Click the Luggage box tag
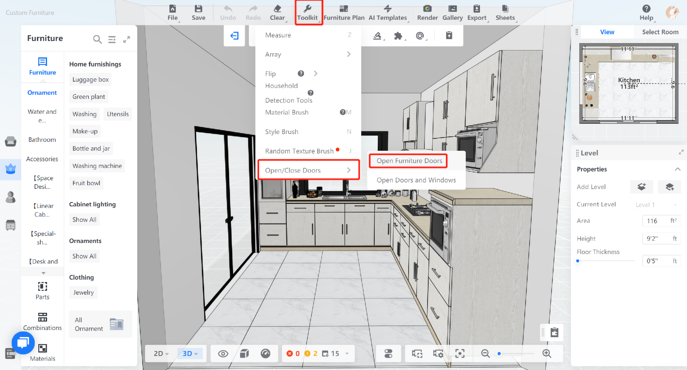The width and height of the screenshot is (687, 370). 90,80
